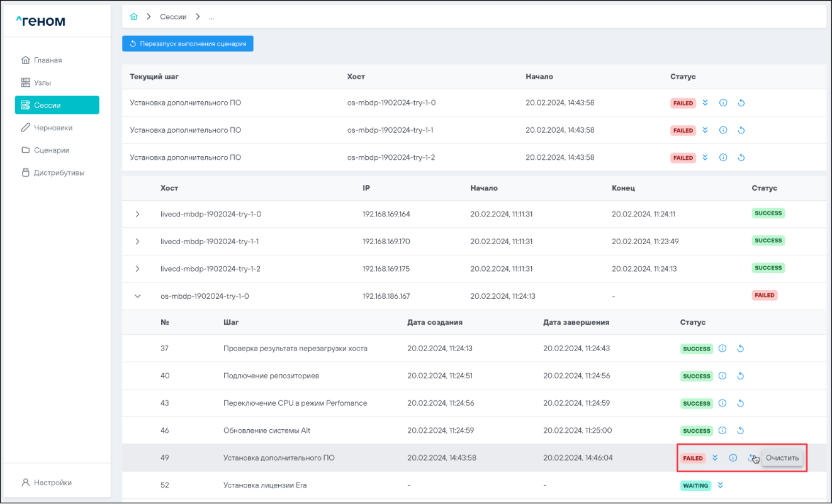
Task: Open Настройки at sidebar bottom
Action: [x=52, y=483]
